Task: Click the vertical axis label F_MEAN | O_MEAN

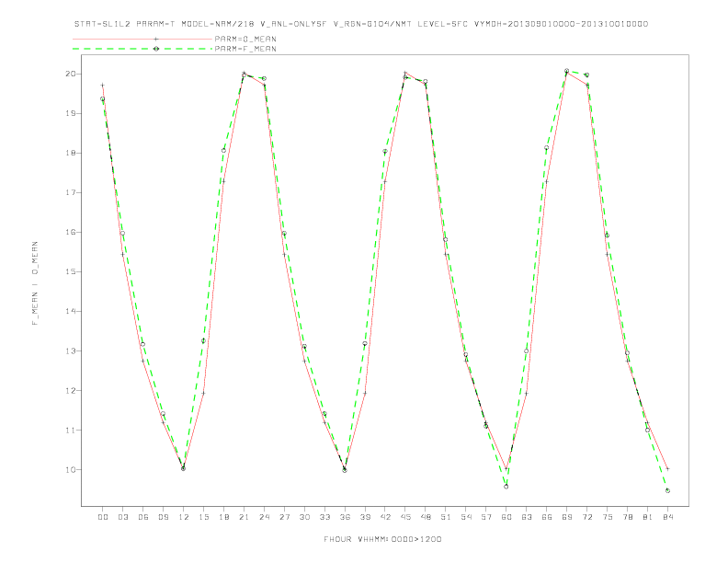Action: 35,283
